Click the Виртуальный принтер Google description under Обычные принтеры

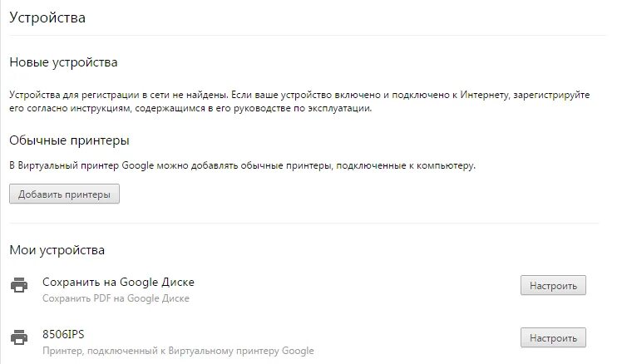[x=242, y=165]
